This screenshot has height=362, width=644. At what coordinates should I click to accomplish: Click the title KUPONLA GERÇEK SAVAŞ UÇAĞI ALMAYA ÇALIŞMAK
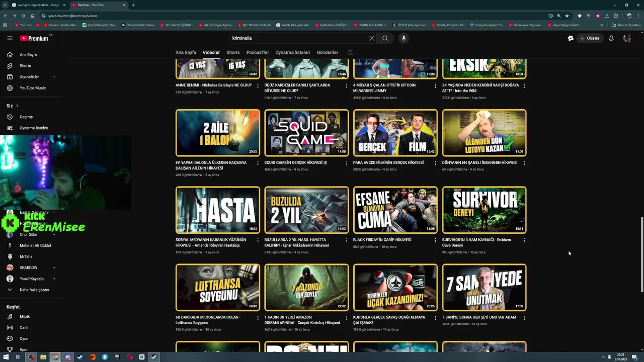pyautogui.click(x=389, y=320)
